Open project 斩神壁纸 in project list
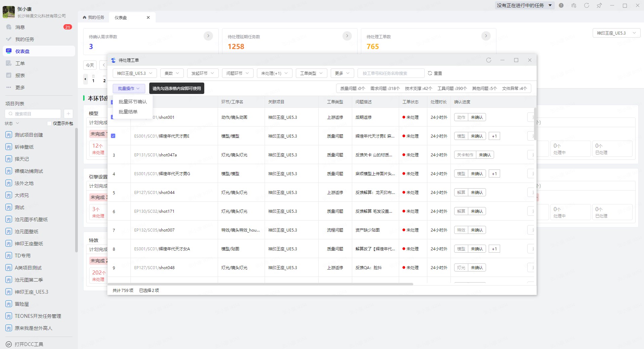The width and height of the screenshot is (644, 349). 24,147
